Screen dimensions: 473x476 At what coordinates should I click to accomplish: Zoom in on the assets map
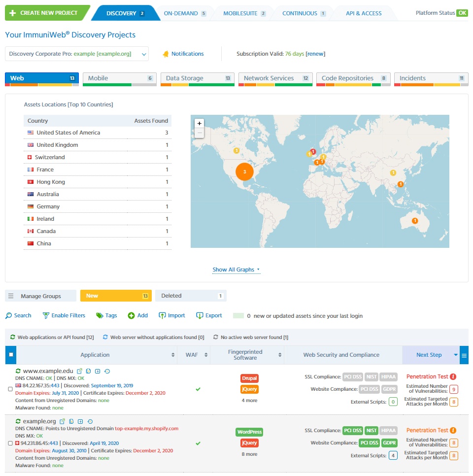(x=199, y=124)
